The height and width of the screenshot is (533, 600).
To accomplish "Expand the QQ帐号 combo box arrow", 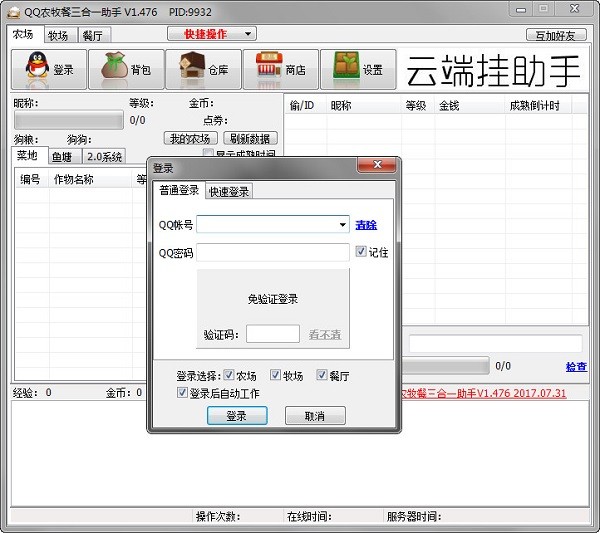I will pyautogui.click(x=342, y=225).
